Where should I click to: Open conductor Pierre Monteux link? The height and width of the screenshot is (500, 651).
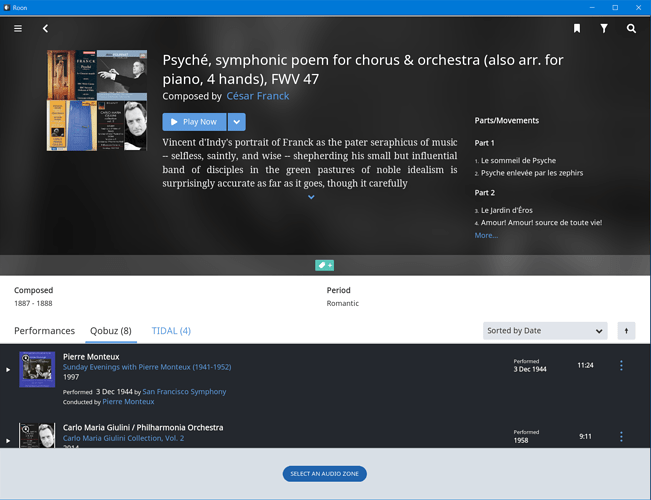point(128,402)
